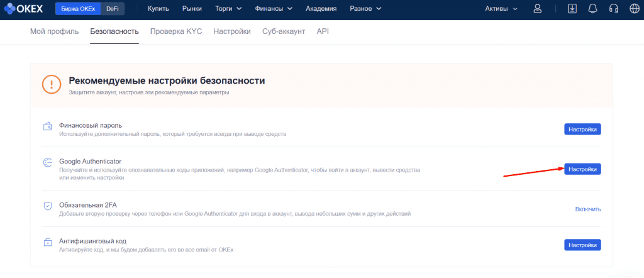Image resolution: width=644 pixels, height=278 pixels.
Task: Open the Настройки tab
Action: coord(232,31)
